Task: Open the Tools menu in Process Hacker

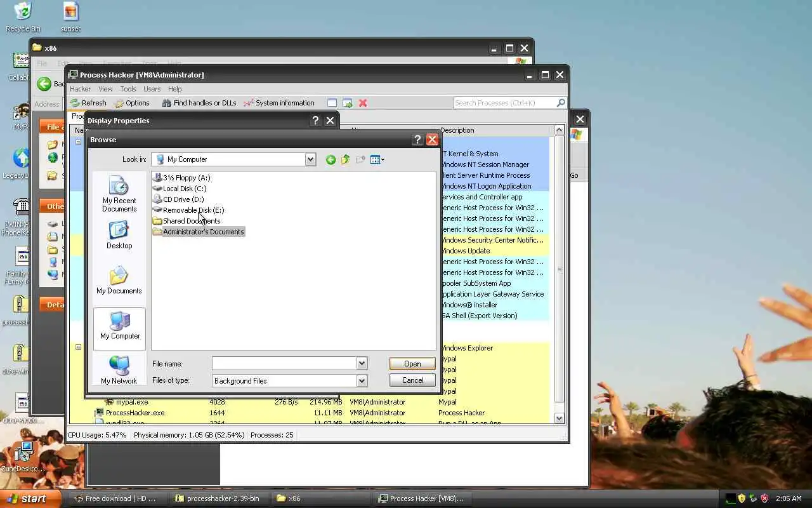Action: click(128, 89)
